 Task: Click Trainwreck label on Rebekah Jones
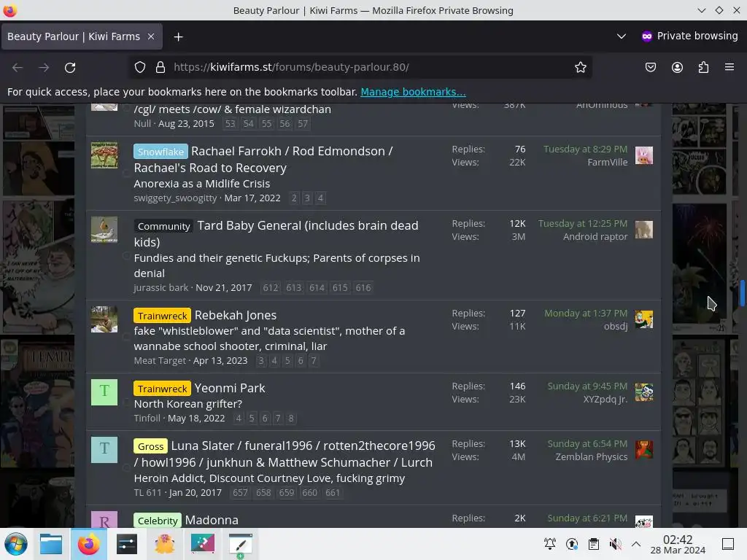tap(162, 316)
